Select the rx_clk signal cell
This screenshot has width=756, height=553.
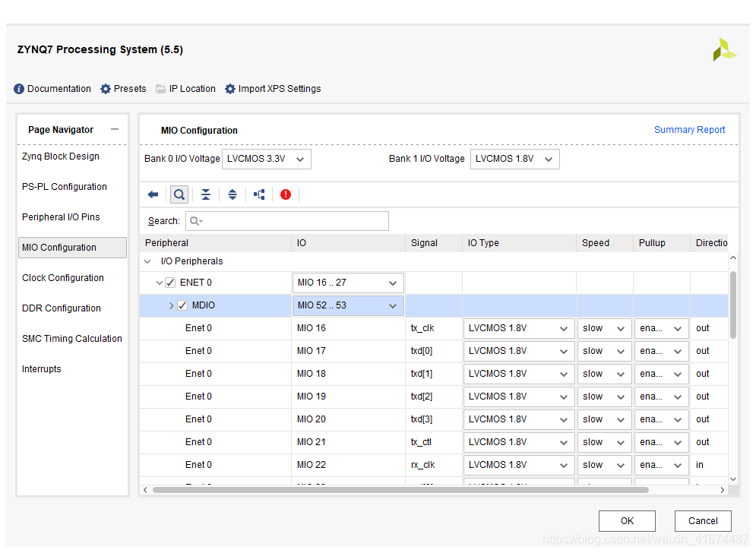[x=434, y=465]
